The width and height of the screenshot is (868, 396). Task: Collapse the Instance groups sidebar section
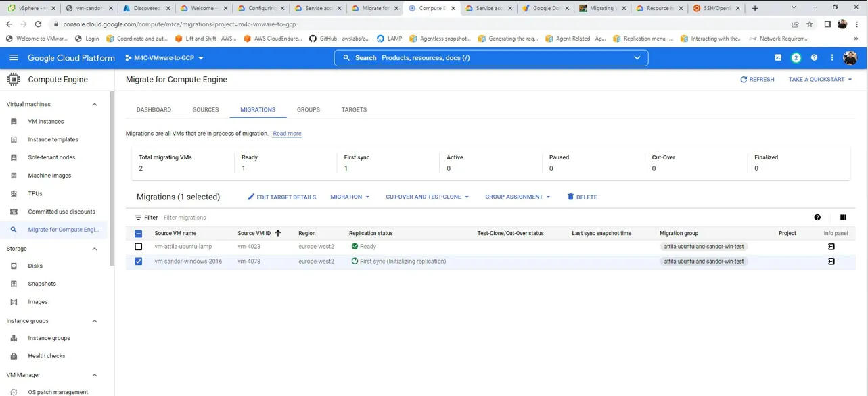[x=95, y=321]
